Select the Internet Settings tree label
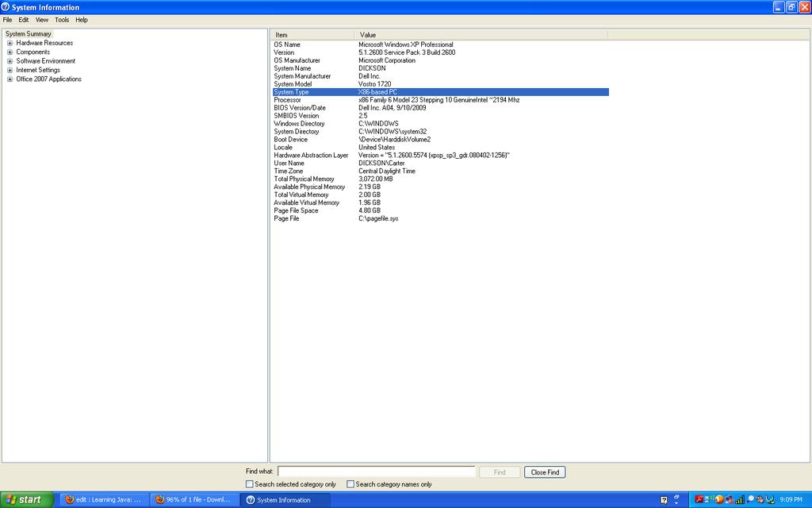Screen dimensions: 812x508 pyautogui.click(x=38, y=70)
